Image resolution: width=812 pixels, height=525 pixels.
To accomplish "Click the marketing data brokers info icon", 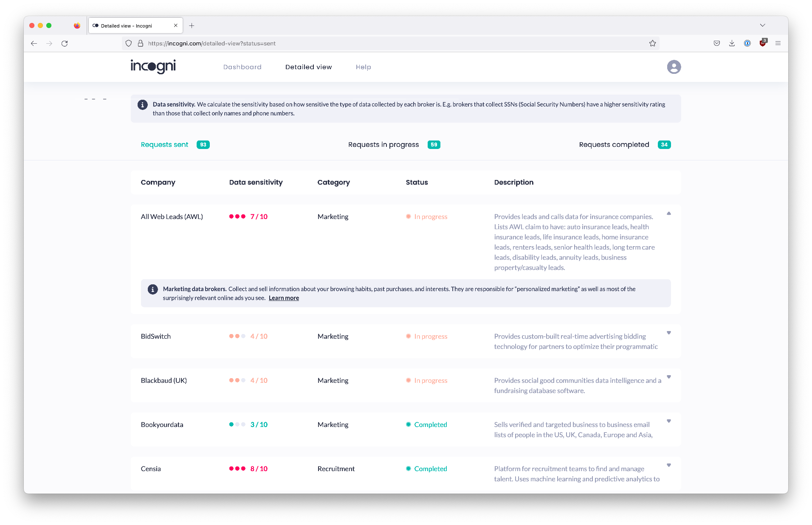I will [152, 289].
